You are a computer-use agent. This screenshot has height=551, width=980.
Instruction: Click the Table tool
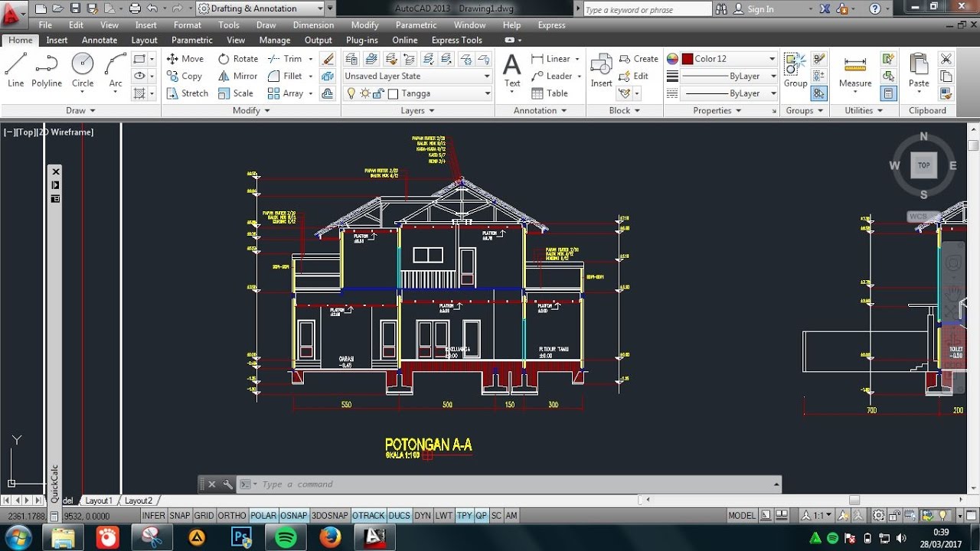[x=549, y=93]
